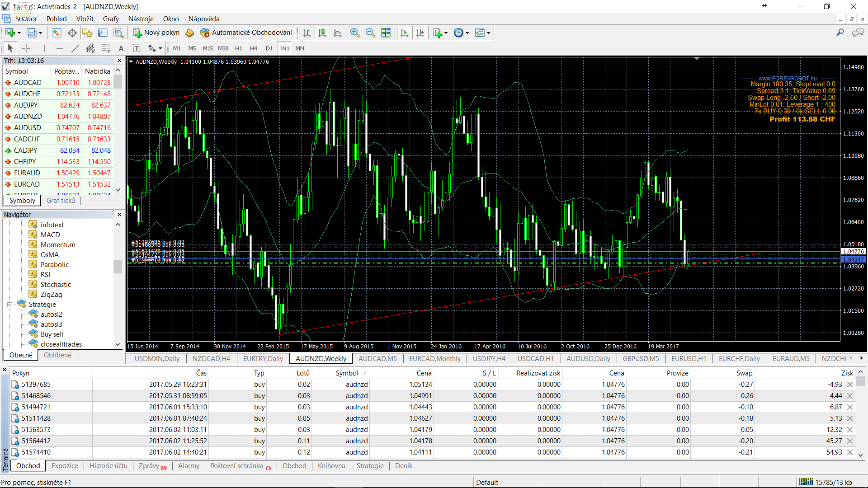Toggle Automatické Obchodování auto trading
Image resolution: width=868 pixels, height=488 pixels.
247,33
